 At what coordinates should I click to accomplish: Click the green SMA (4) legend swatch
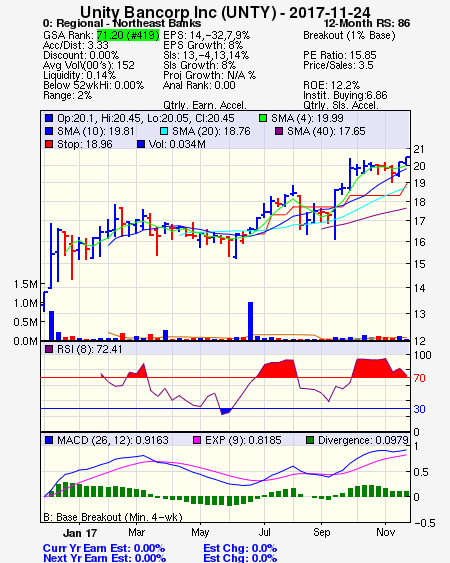263,118
